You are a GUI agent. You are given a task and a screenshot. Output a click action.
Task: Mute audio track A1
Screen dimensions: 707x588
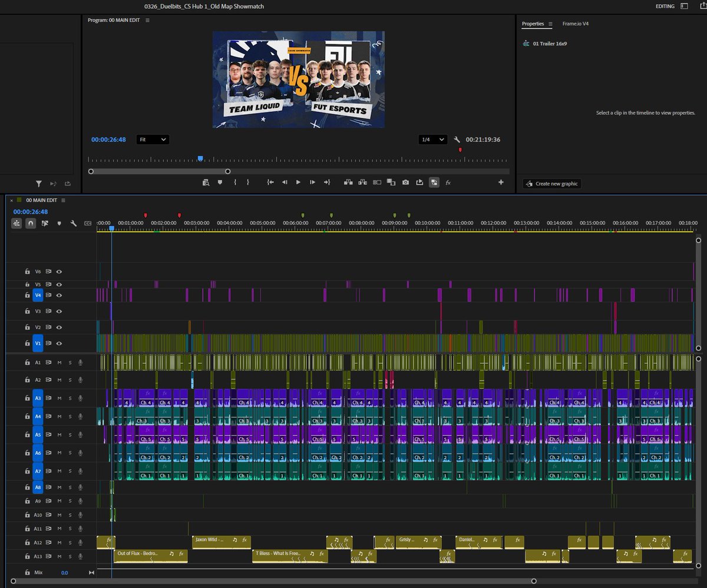click(x=60, y=363)
